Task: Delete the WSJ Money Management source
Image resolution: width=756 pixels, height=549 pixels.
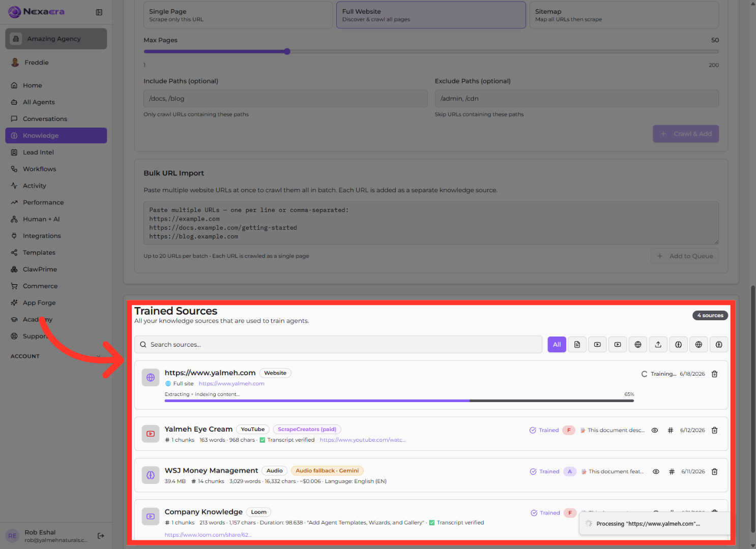Action: [714, 472]
